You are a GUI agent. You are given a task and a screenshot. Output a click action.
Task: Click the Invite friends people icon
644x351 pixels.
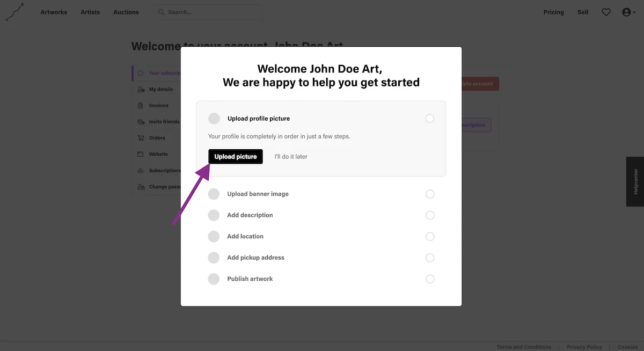(x=141, y=122)
